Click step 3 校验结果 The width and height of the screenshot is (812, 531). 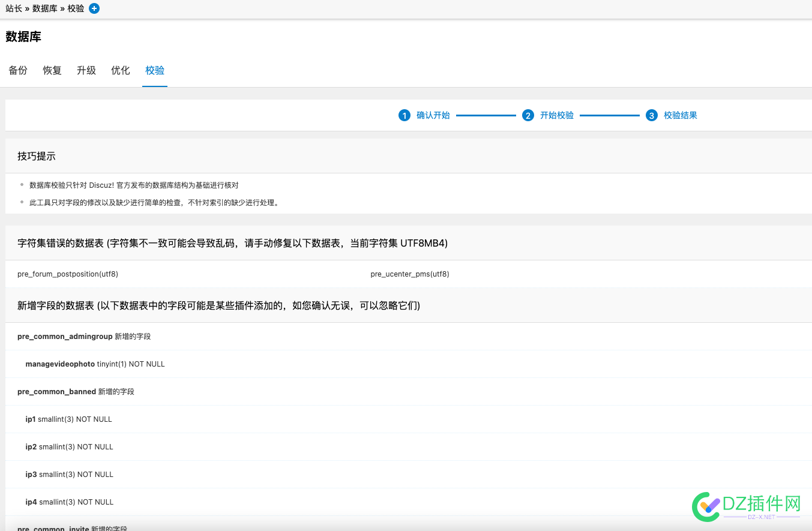tap(672, 115)
